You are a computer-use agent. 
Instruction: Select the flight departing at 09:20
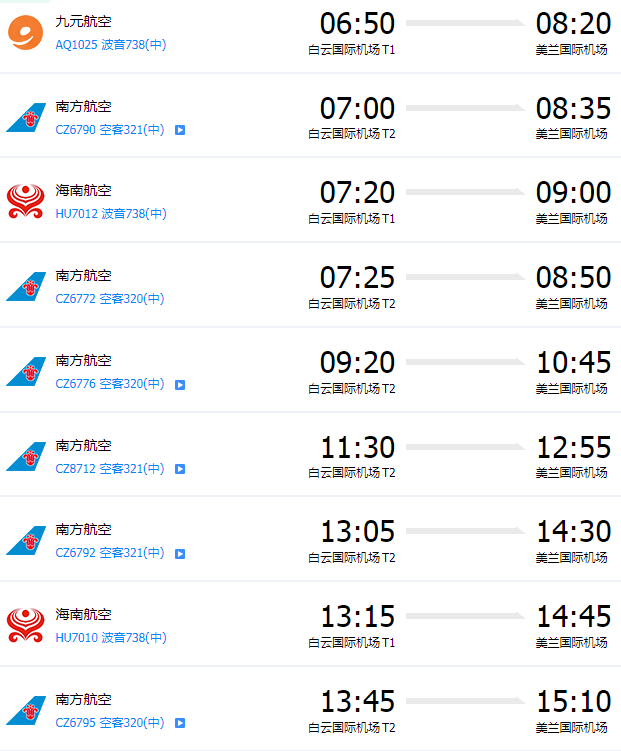(x=310, y=370)
